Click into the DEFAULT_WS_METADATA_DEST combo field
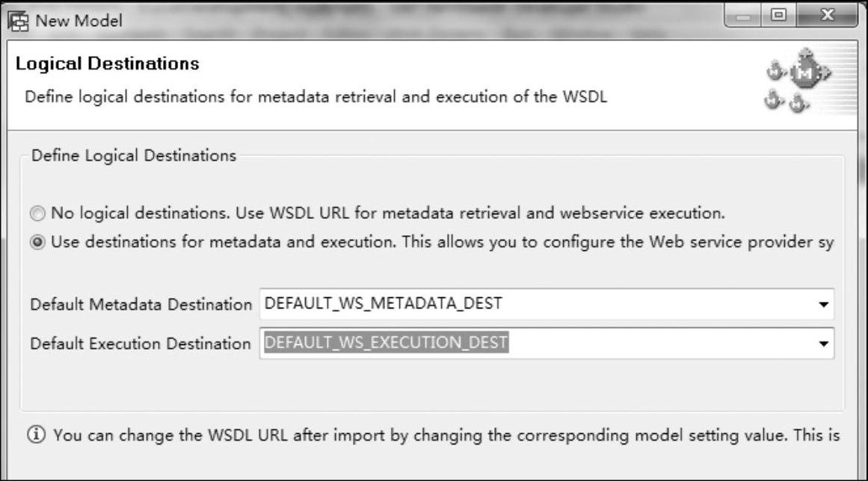The width and height of the screenshot is (868, 481). (x=547, y=304)
